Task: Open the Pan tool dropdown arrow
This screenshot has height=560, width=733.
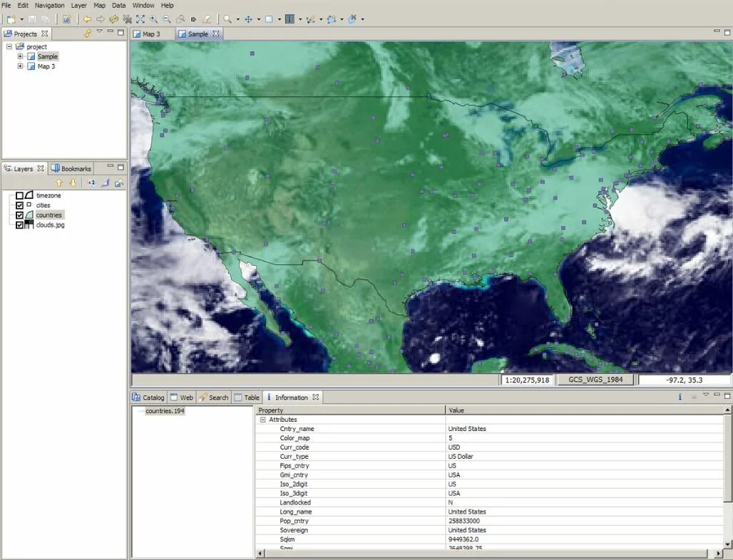Action: click(259, 20)
